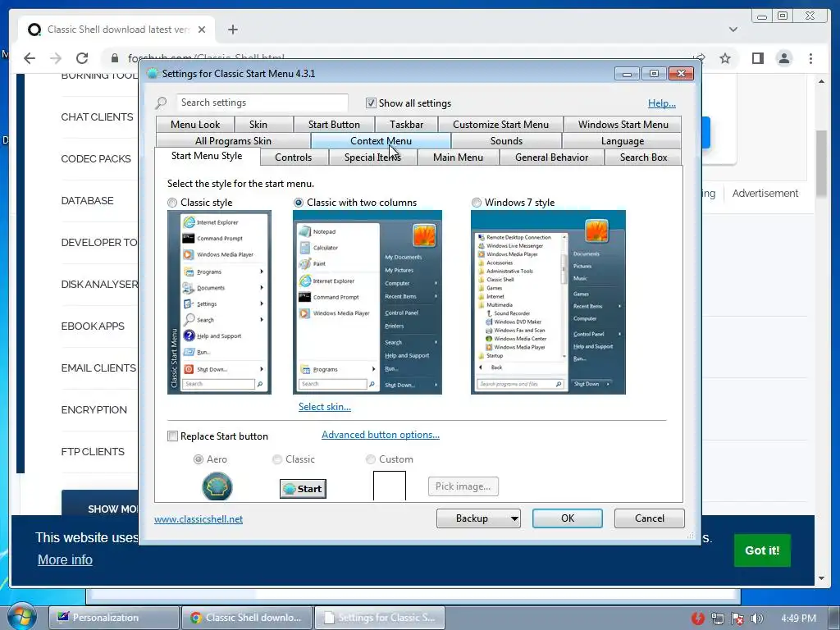Image resolution: width=840 pixels, height=630 pixels.
Task: Open the browser profile avatar icon
Action: tap(783, 58)
